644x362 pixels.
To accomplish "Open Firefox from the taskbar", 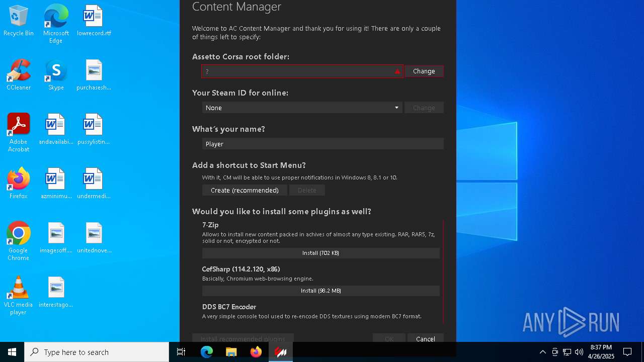I will [256, 352].
